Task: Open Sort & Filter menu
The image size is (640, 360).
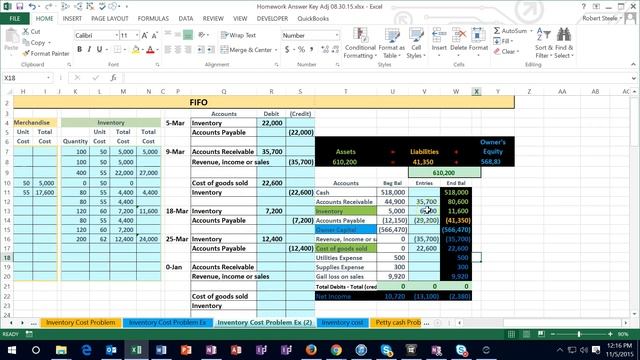Action: pos(543,43)
